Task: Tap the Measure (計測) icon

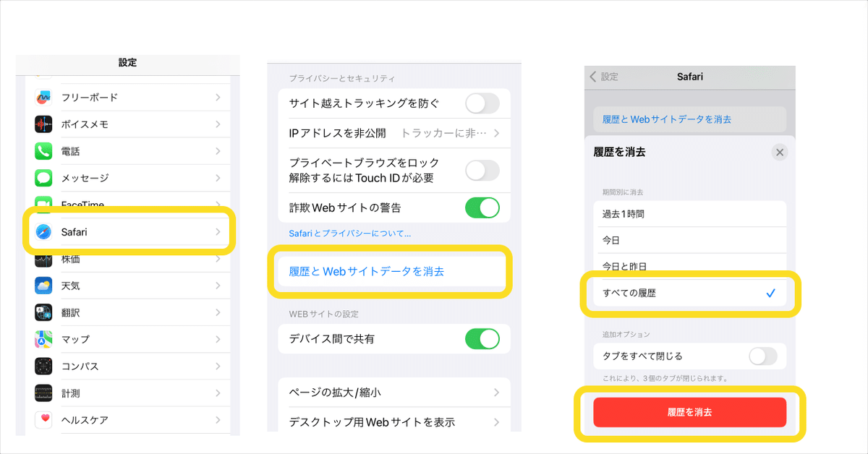Action: coord(43,393)
